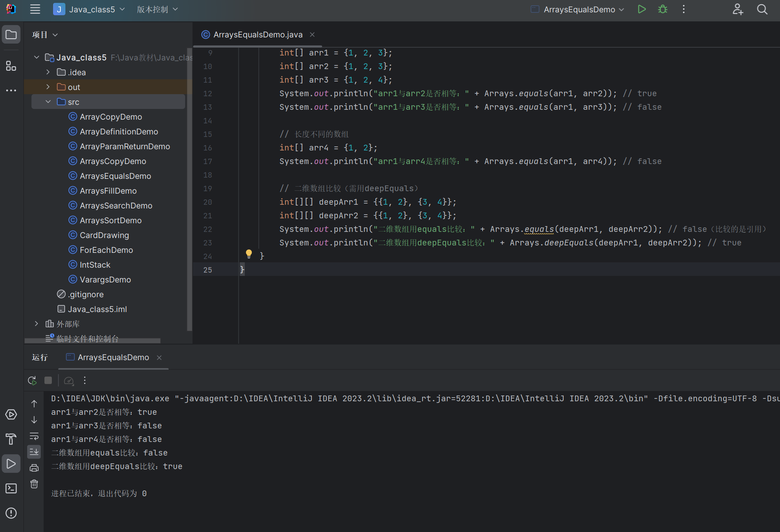780x532 pixels.
Task: Run ArraysEqualsDemo with green play button
Action: pos(641,9)
